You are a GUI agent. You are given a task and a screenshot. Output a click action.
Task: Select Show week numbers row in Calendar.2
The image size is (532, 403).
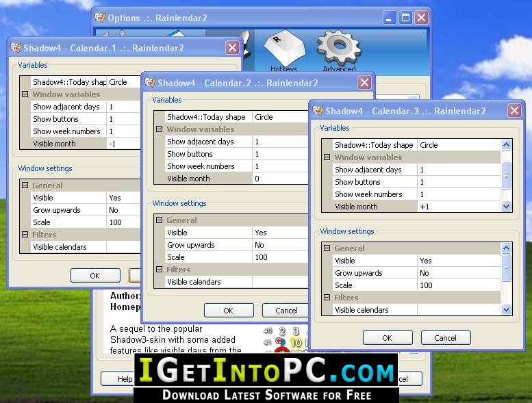click(236, 166)
